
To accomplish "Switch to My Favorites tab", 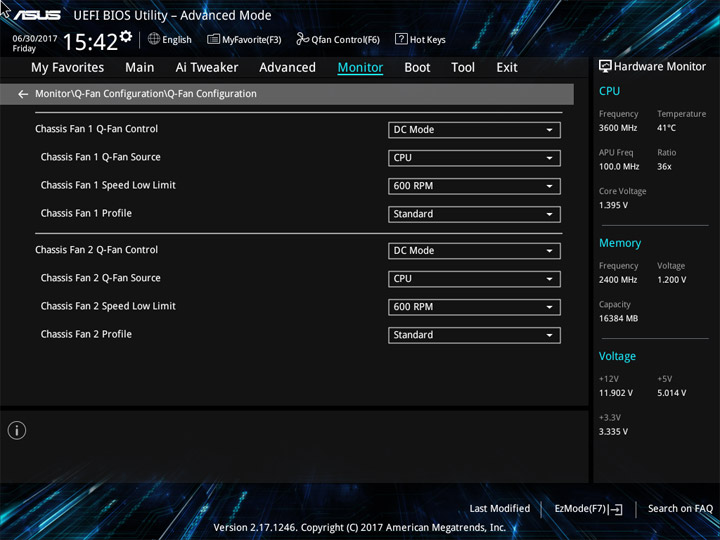I will 68,68.
